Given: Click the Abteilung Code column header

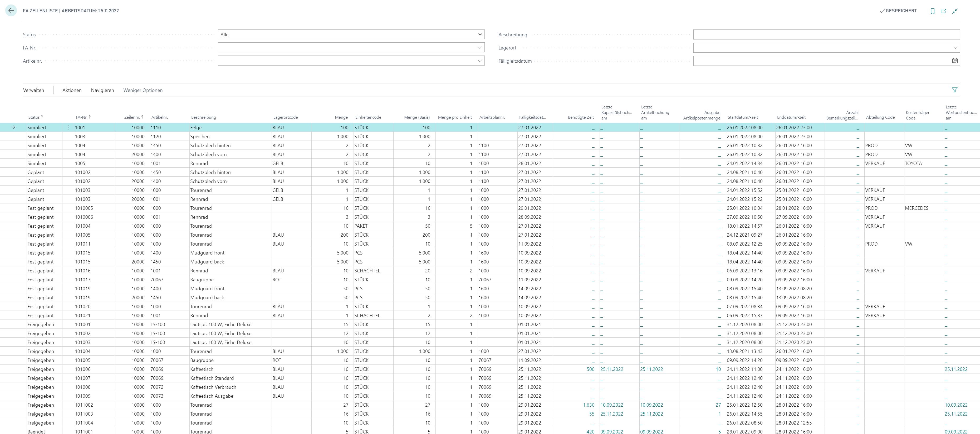Looking at the screenshot, I should coord(880,117).
